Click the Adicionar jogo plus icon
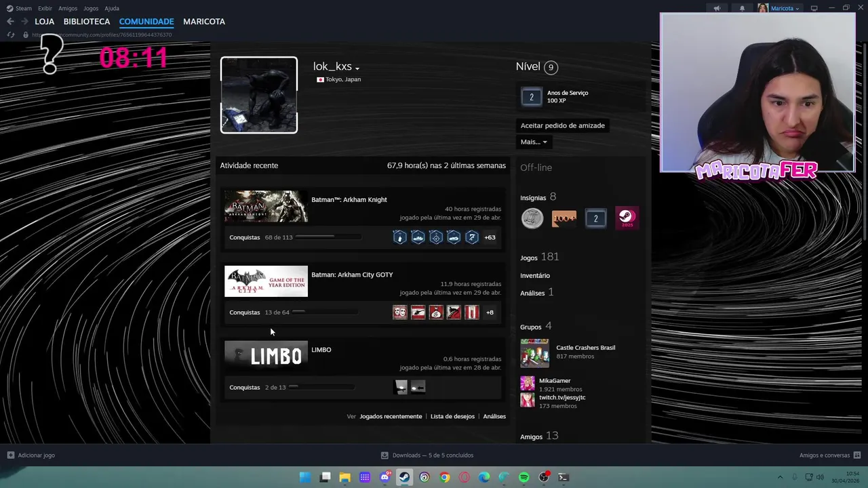 click(x=10, y=455)
